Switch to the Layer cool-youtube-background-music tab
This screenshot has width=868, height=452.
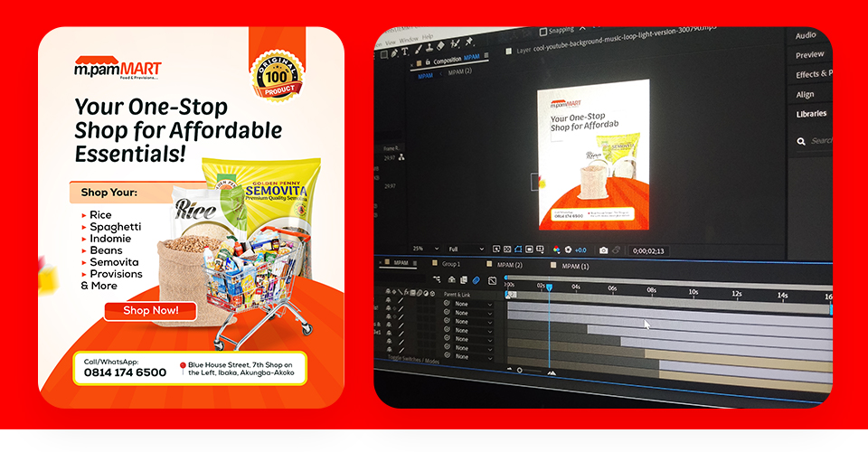click(618, 41)
